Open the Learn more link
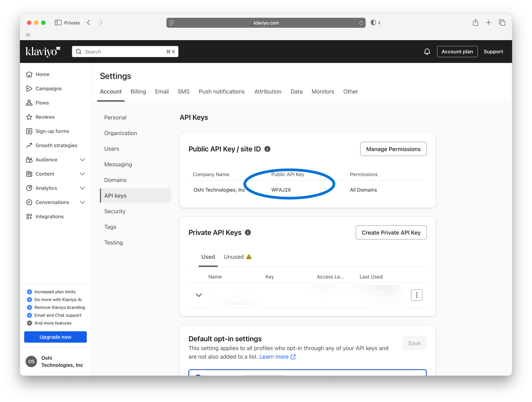 pos(277,357)
